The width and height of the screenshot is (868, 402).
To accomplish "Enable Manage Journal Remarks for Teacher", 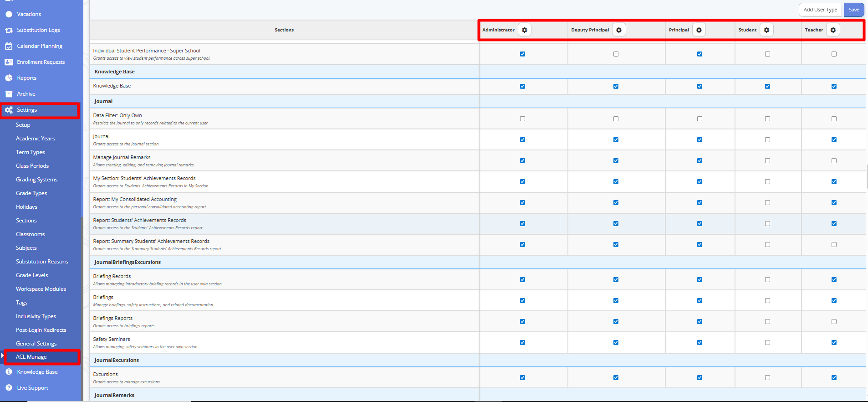I will 834,161.
